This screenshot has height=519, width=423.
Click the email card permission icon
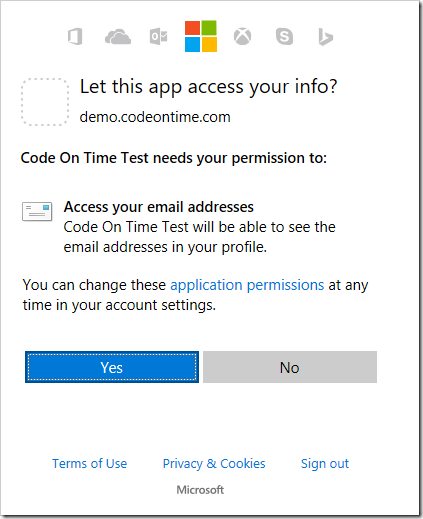(37, 211)
